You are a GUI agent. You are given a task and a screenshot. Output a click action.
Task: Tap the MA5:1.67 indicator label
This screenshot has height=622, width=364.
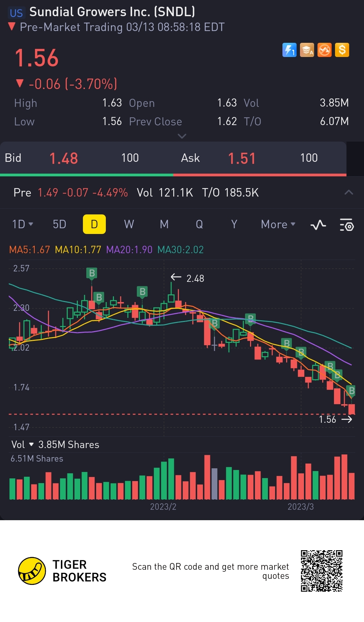tap(29, 250)
